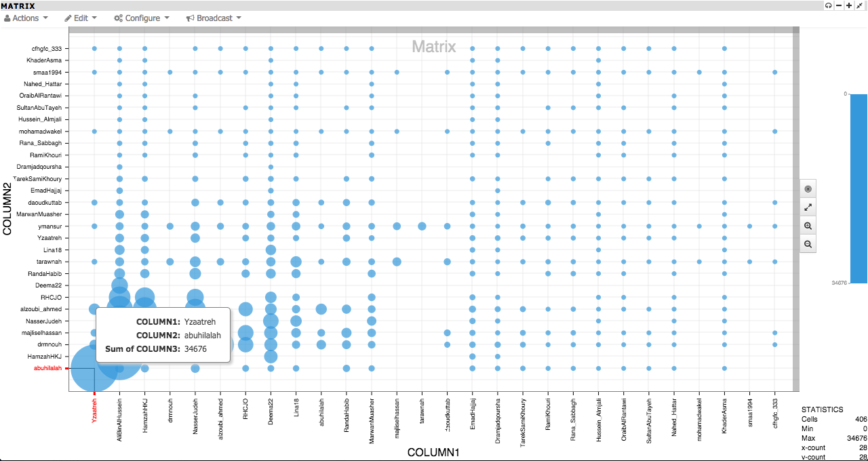Viewport: 868px width, 461px height.
Task: Click the pencil icon beside Edit
Action: pyautogui.click(x=68, y=18)
